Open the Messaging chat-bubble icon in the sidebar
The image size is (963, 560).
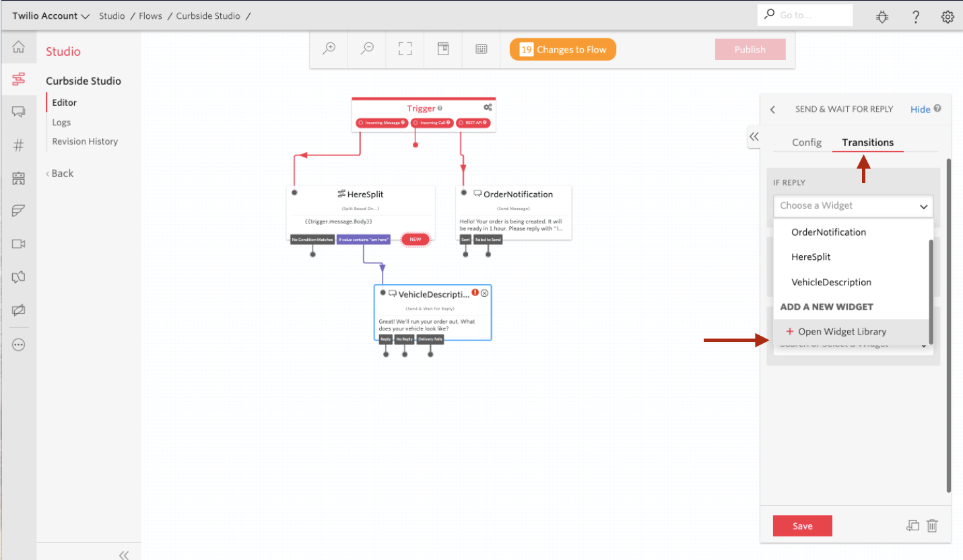tap(18, 112)
